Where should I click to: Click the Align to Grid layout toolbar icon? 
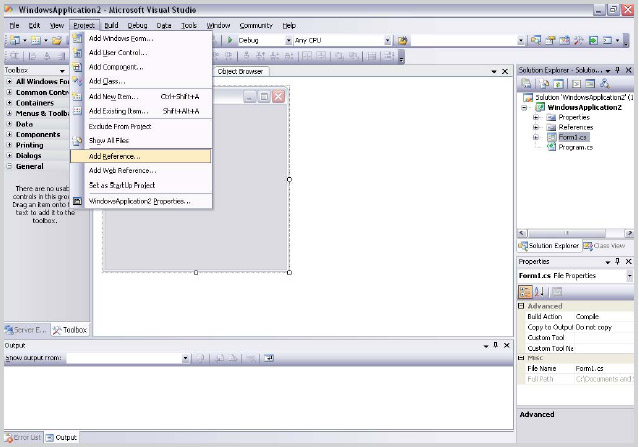point(14,56)
